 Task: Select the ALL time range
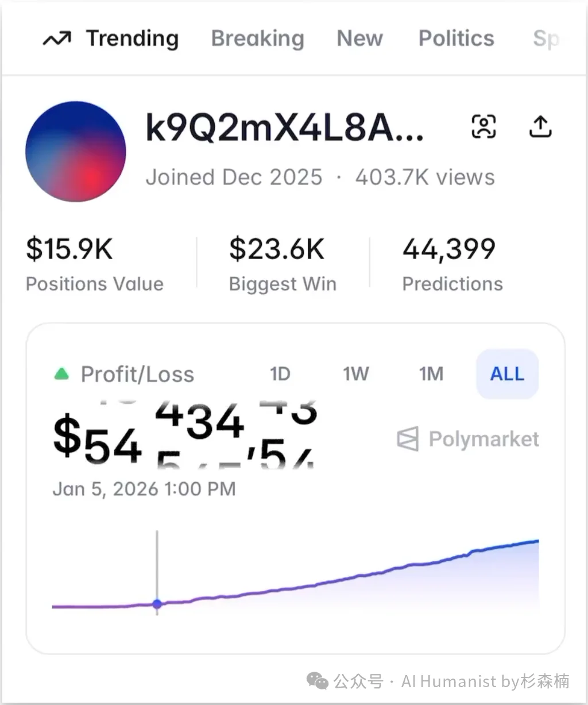[507, 374]
